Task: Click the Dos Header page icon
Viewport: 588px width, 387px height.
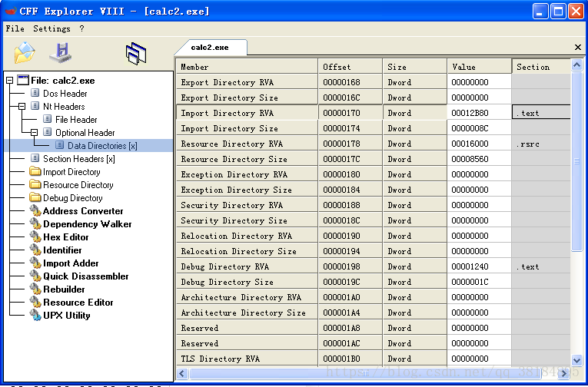Action: click(x=35, y=93)
